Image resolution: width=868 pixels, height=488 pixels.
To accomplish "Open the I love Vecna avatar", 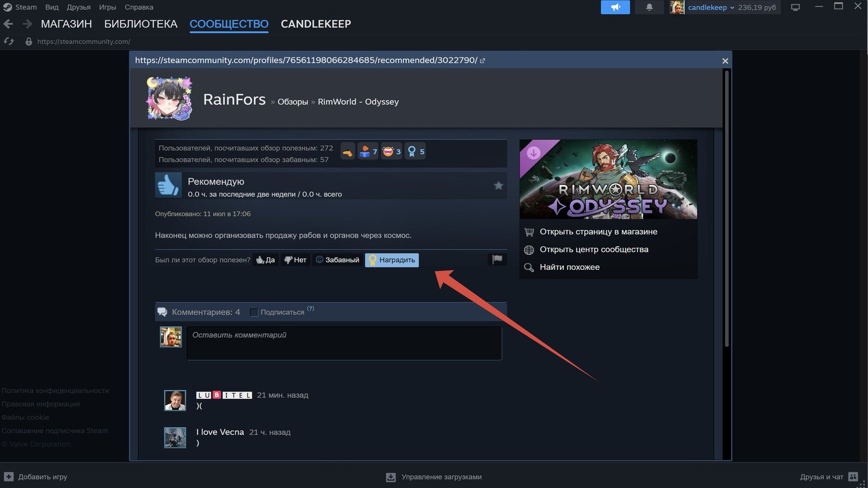I will click(x=175, y=437).
